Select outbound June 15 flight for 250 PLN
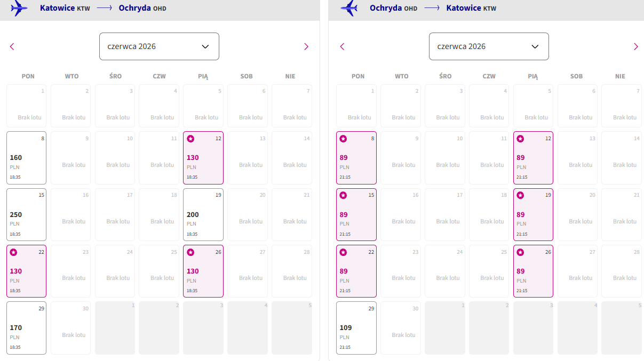The width and height of the screenshot is (644, 361). [27, 214]
